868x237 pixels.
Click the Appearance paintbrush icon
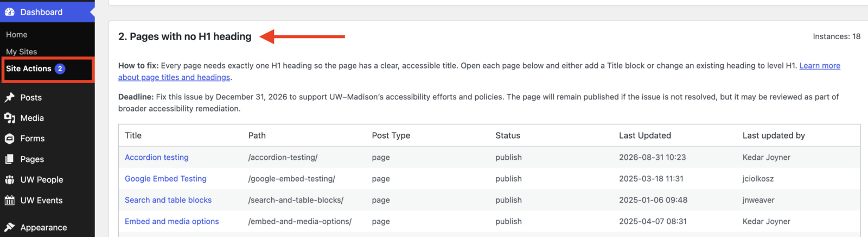pos(10,227)
